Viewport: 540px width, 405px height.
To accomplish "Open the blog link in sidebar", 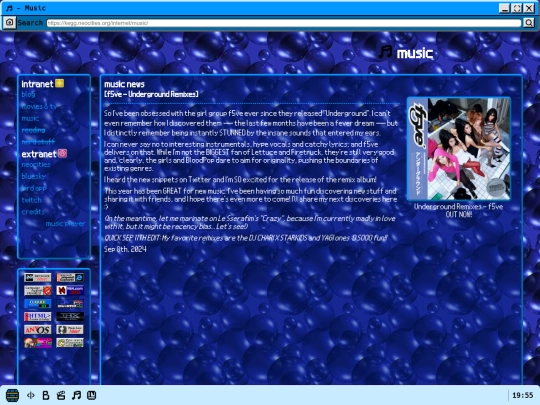I will (28, 94).
